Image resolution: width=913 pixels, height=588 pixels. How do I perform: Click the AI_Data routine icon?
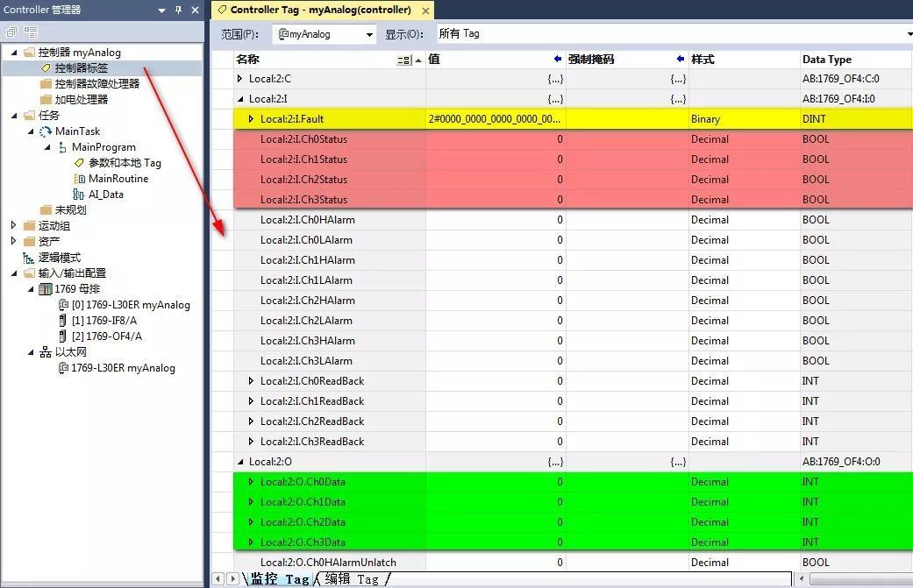pyautogui.click(x=79, y=195)
